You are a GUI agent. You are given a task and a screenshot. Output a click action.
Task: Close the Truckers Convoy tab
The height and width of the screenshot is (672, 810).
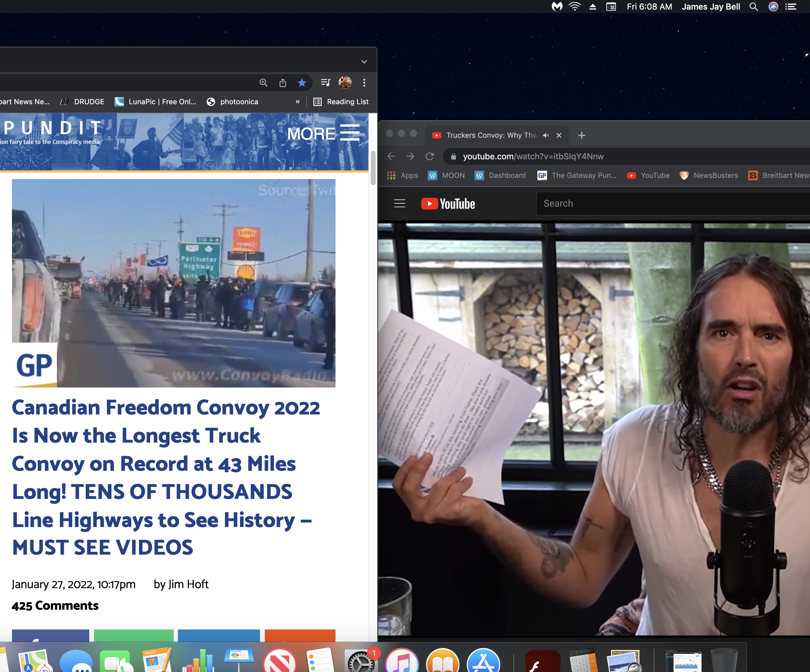click(559, 135)
